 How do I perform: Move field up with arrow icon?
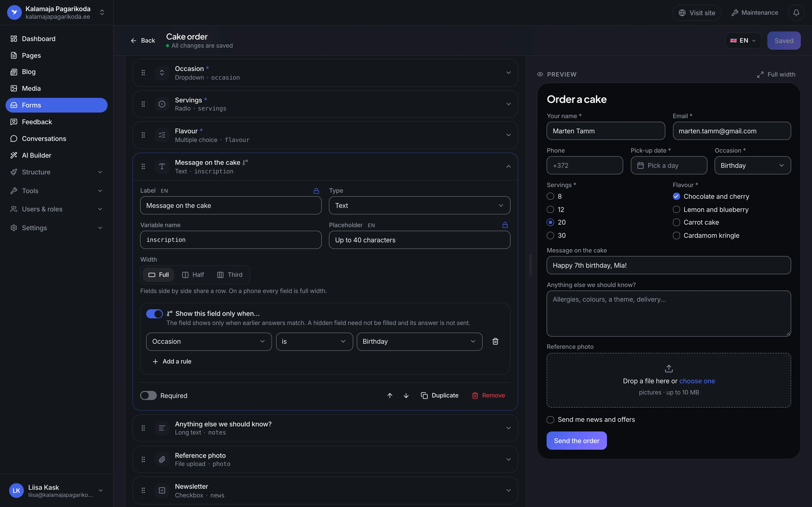(390, 396)
